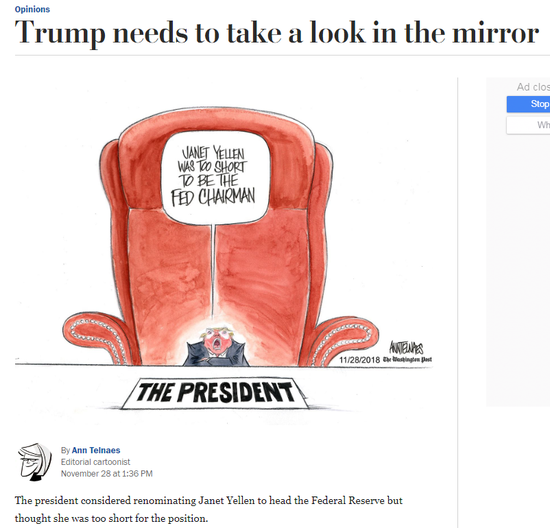Click the white Why this ad button
This screenshot has width=550, height=528.
coord(529,125)
